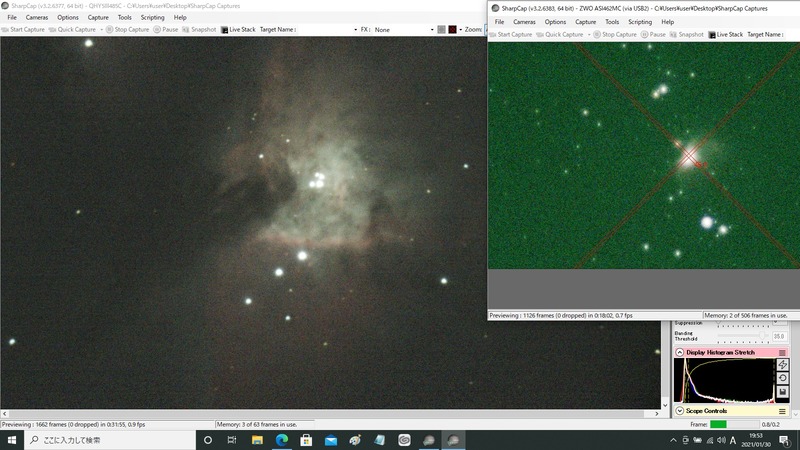Open Tools menu in ZWO ASI462MC window

[612, 22]
